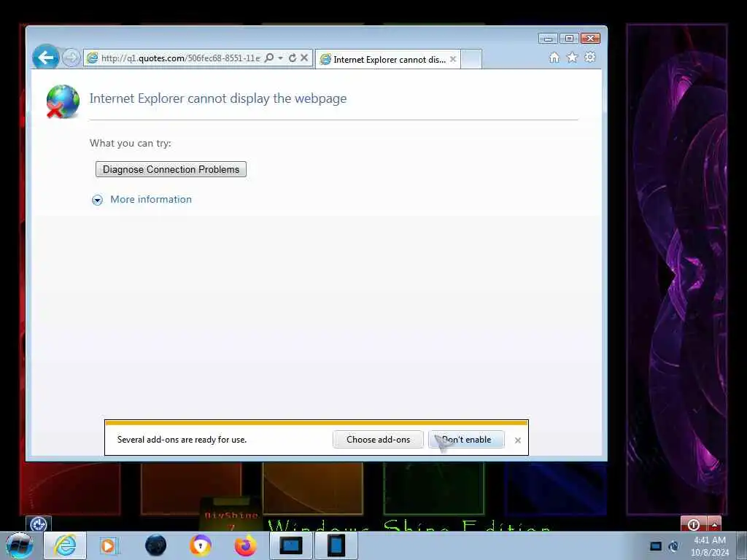747x560 pixels.
Task: Click the greyed Forward navigation arrow
Action: coord(71,58)
